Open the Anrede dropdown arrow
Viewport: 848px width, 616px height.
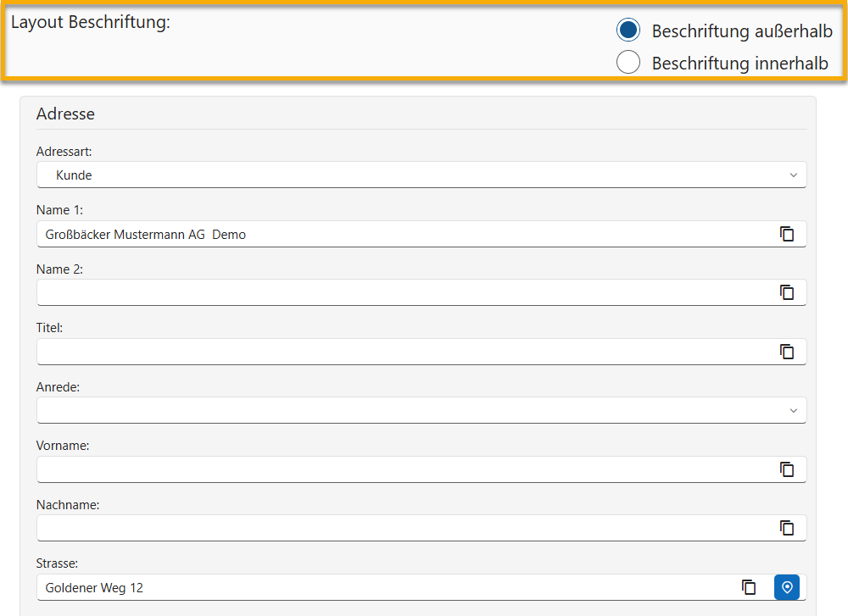click(x=793, y=411)
